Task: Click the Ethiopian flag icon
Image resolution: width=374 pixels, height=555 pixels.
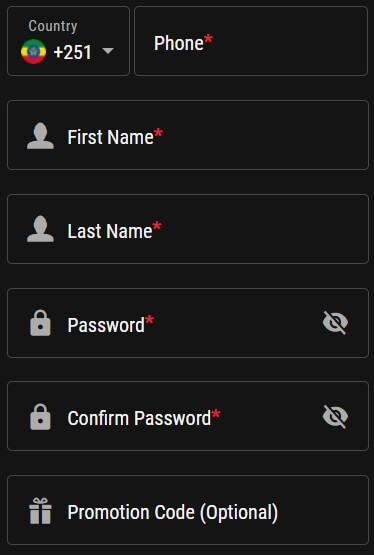Action: click(x=33, y=52)
